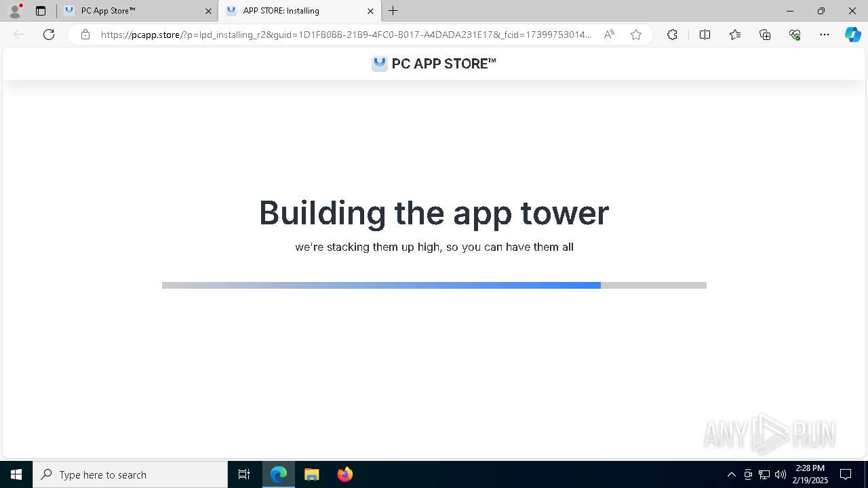The width and height of the screenshot is (868, 488).
Task: Switch to APP STORE: Installing tab
Action: [299, 11]
